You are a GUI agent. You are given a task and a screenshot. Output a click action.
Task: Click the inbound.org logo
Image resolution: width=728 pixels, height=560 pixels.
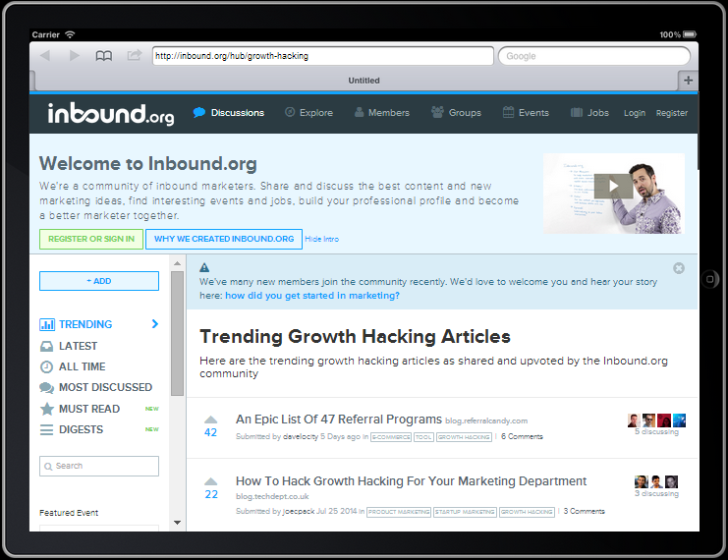(x=111, y=114)
